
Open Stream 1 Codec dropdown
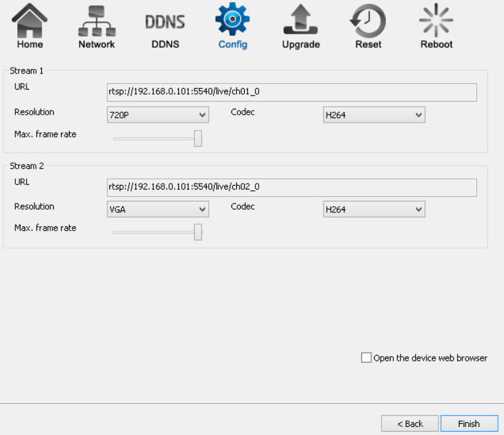pyautogui.click(x=374, y=115)
